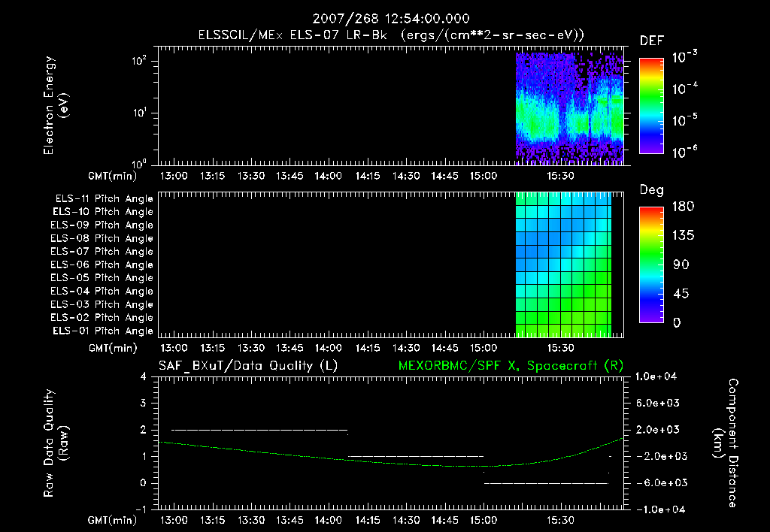This screenshot has width=770, height=532.
Task: Click the 135 value on Deg colorbar
Action: [x=684, y=236]
